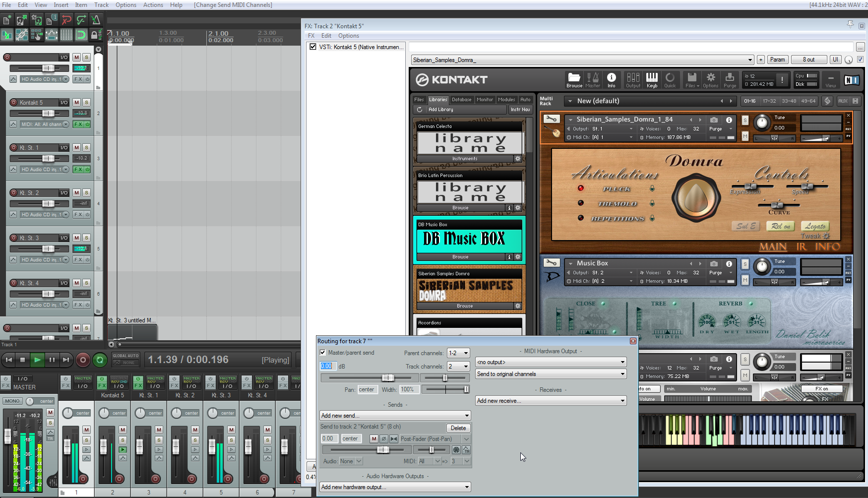Open Send to original channels dropdown
Viewport: 868px width, 498px height.
551,374
